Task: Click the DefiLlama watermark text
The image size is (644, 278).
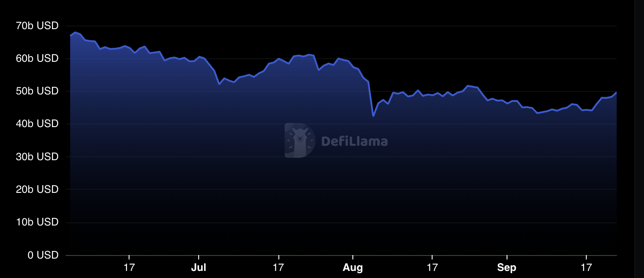Action: pos(354,141)
